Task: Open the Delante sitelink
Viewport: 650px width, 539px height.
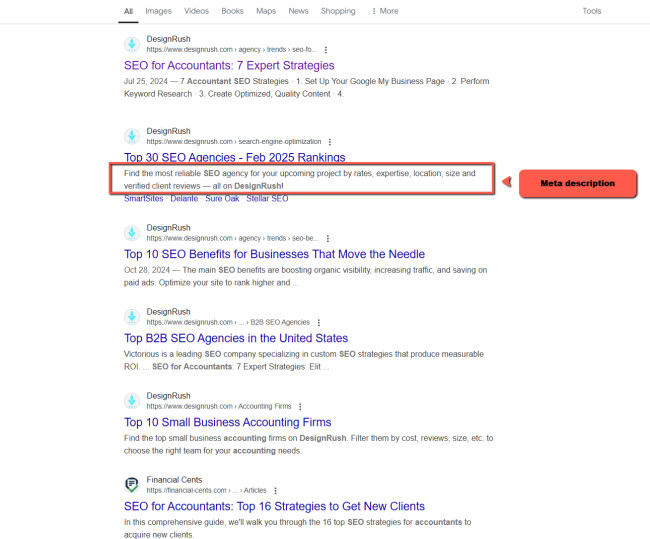Action: pos(184,199)
